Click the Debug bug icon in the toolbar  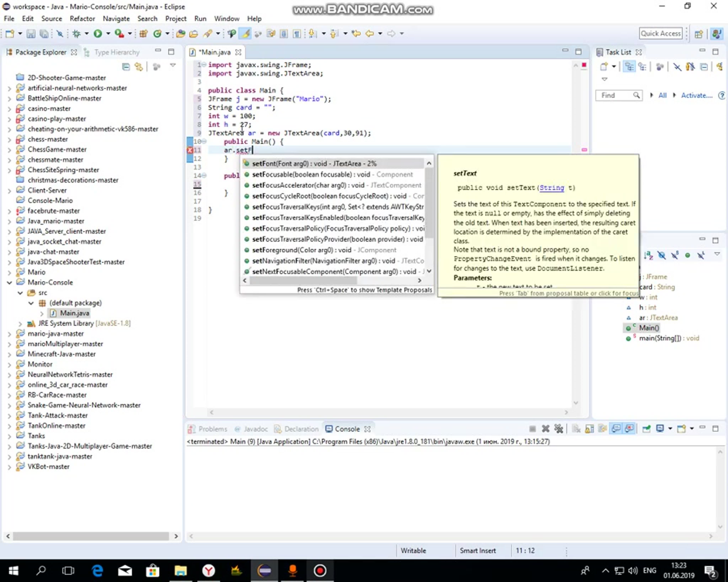pyautogui.click(x=76, y=33)
